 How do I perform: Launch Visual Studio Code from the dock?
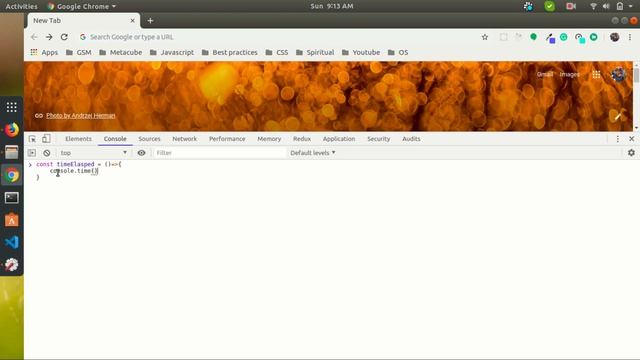[x=12, y=242]
